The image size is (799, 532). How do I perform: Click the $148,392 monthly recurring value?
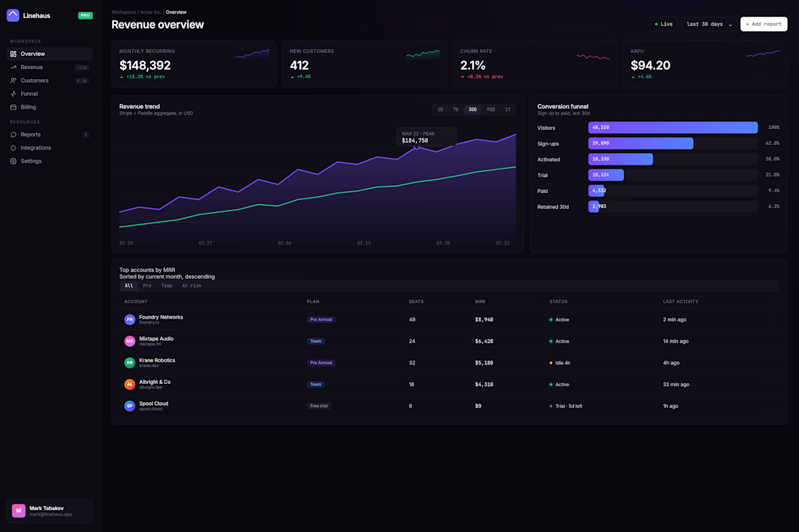[145, 65]
